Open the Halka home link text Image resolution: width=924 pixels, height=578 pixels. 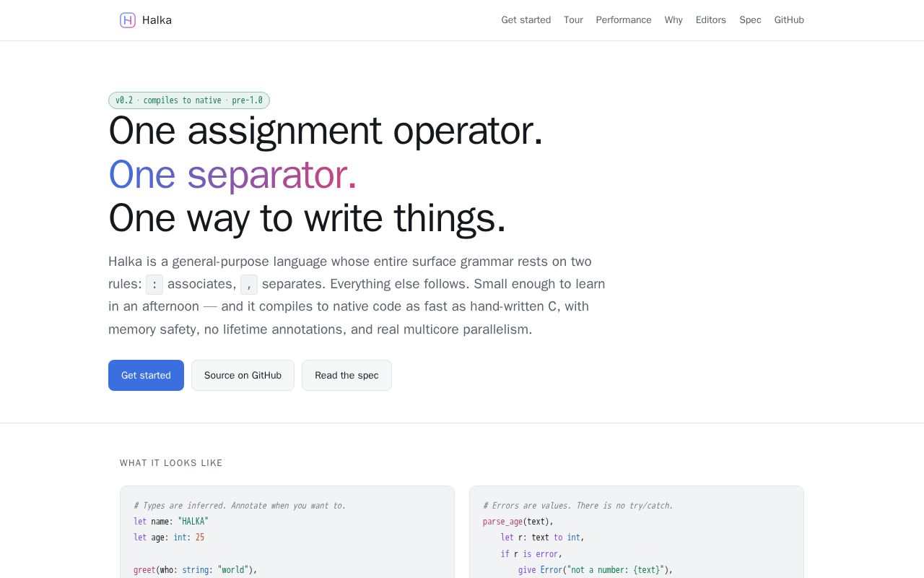click(157, 20)
